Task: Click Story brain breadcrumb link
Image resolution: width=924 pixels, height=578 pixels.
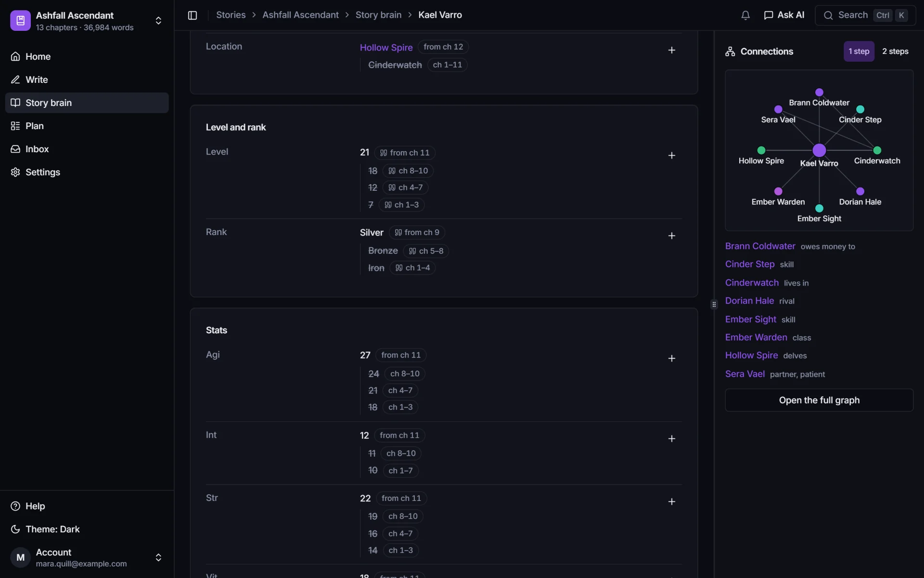Action: click(x=378, y=15)
